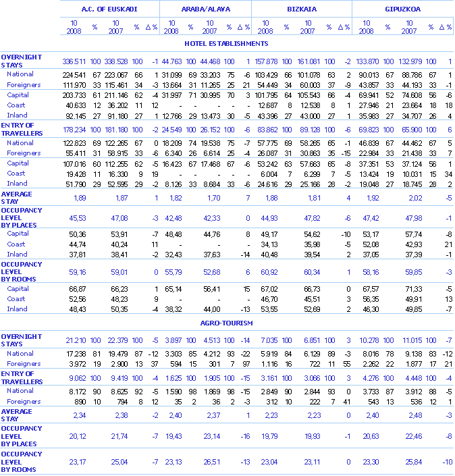The width and height of the screenshot is (455, 476).
Task: Click the HOTEL ESTABLISHMENTS section title
Action: [x=227, y=43]
